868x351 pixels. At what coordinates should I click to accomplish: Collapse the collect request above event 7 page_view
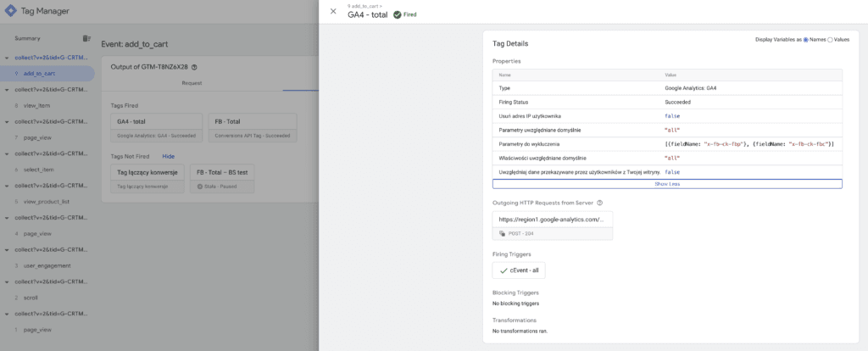coord(6,121)
